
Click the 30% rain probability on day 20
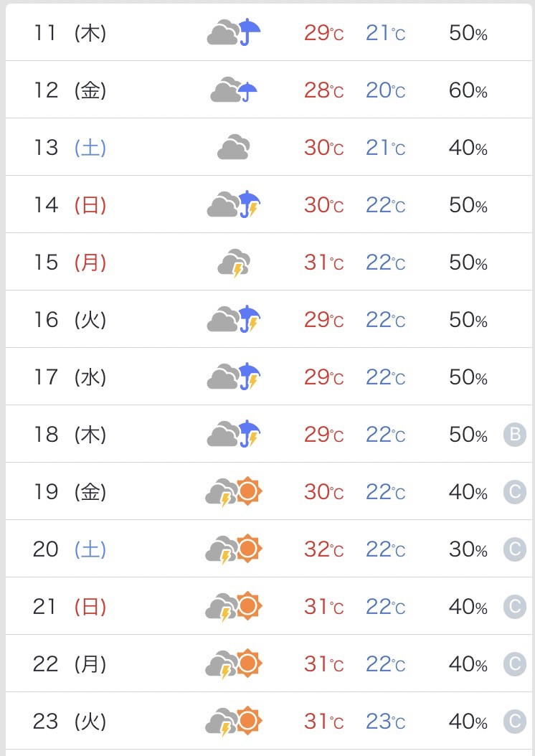click(468, 549)
